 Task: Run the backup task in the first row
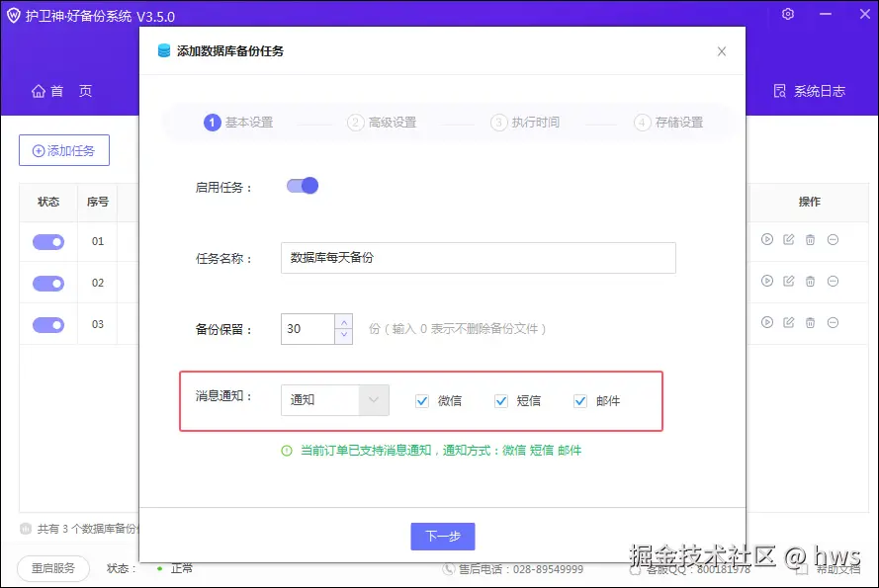click(x=767, y=239)
